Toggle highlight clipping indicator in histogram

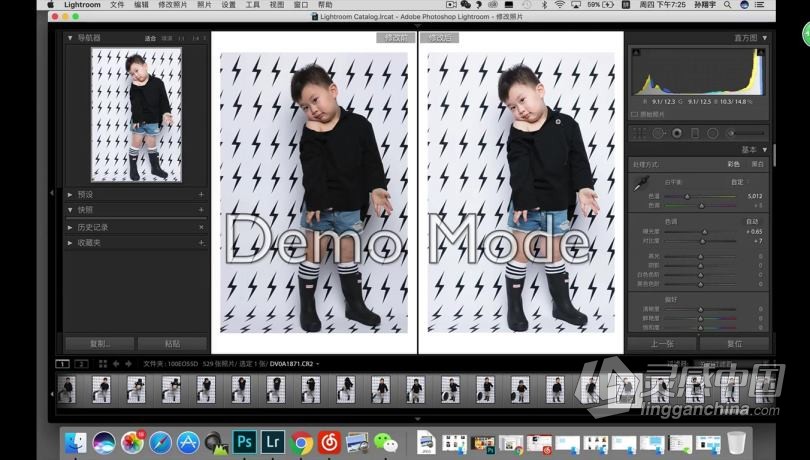point(760,52)
